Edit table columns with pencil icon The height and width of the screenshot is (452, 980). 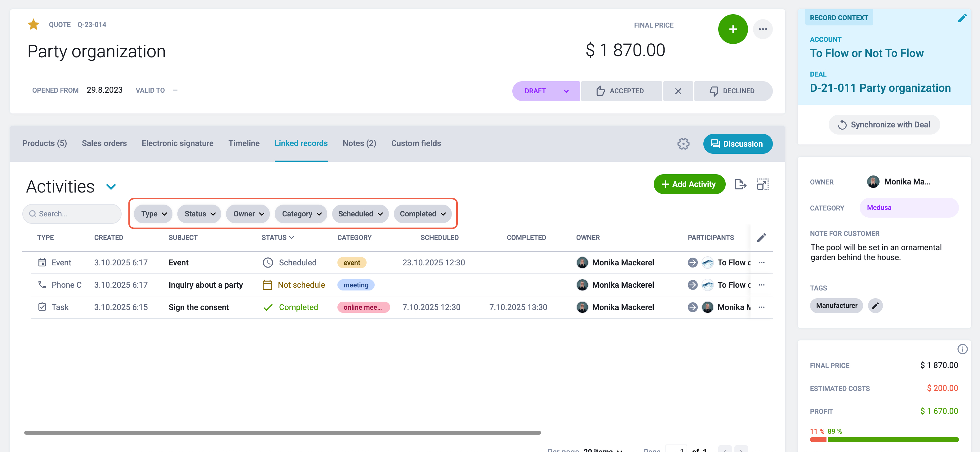(x=761, y=237)
